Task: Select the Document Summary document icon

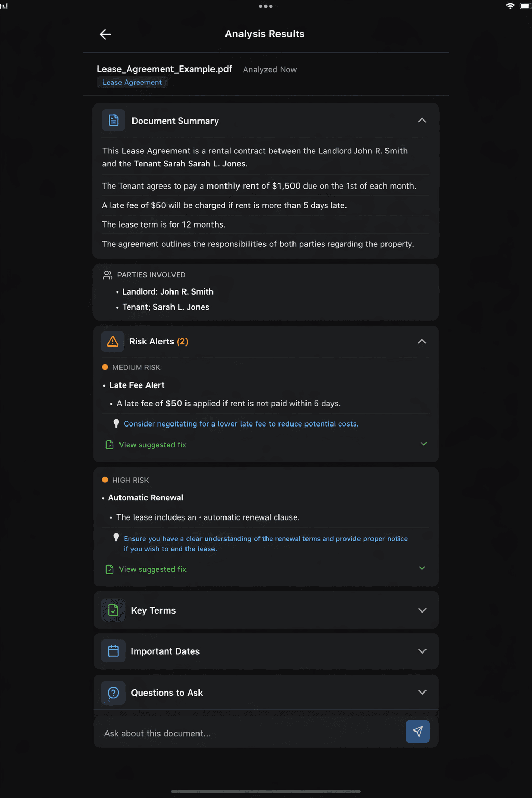Action: click(113, 120)
